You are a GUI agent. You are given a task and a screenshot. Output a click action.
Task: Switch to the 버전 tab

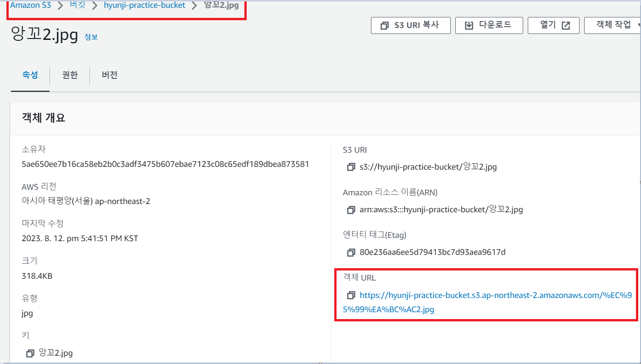tap(110, 75)
